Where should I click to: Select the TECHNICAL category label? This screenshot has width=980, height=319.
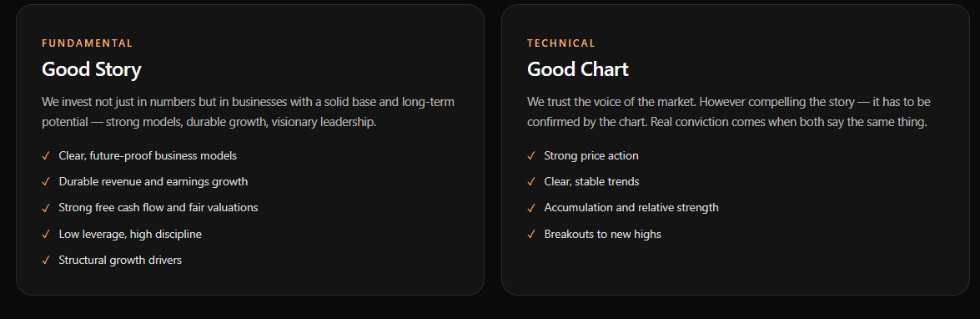(561, 43)
